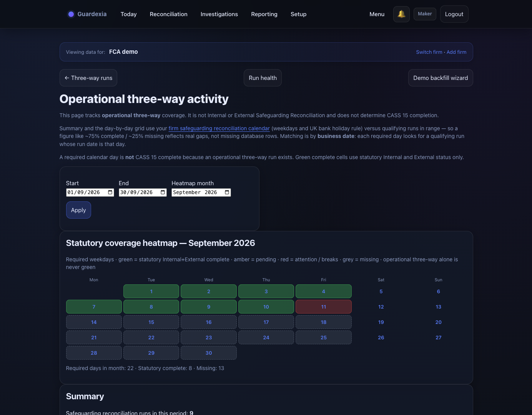532x415 pixels.
Task: Select green heatmap day 8
Action: tap(151, 307)
